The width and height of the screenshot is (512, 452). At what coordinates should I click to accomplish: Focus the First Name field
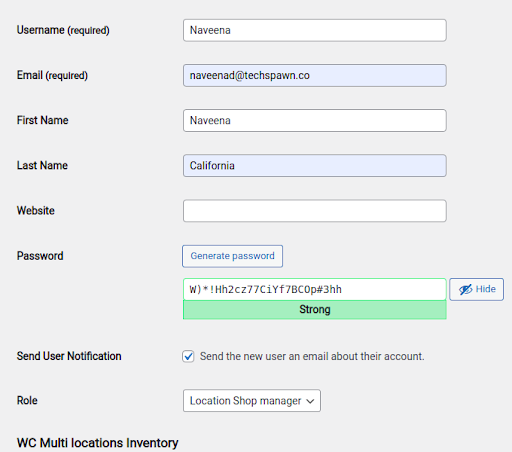pyautogui.click(x=315, y=120)
